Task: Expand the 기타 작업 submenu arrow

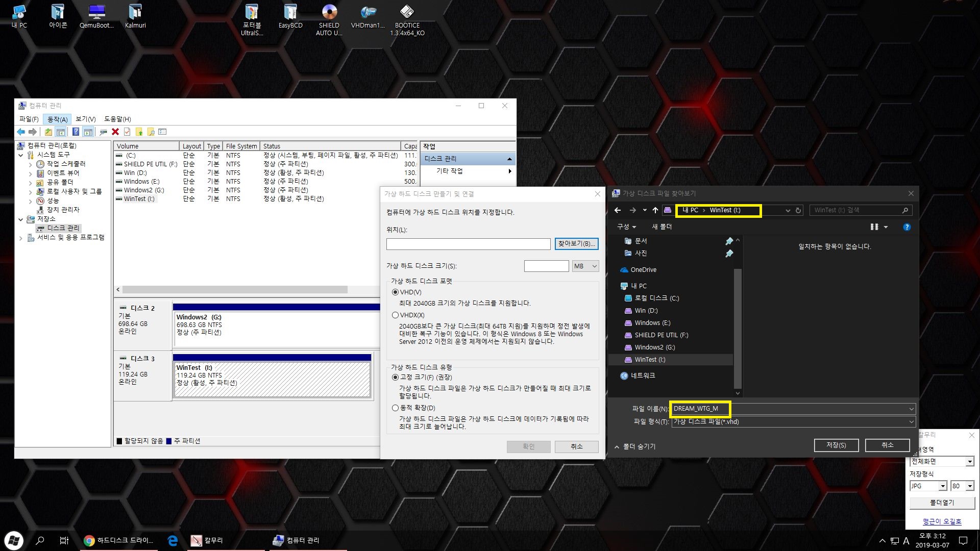Action: pos(509,171)
